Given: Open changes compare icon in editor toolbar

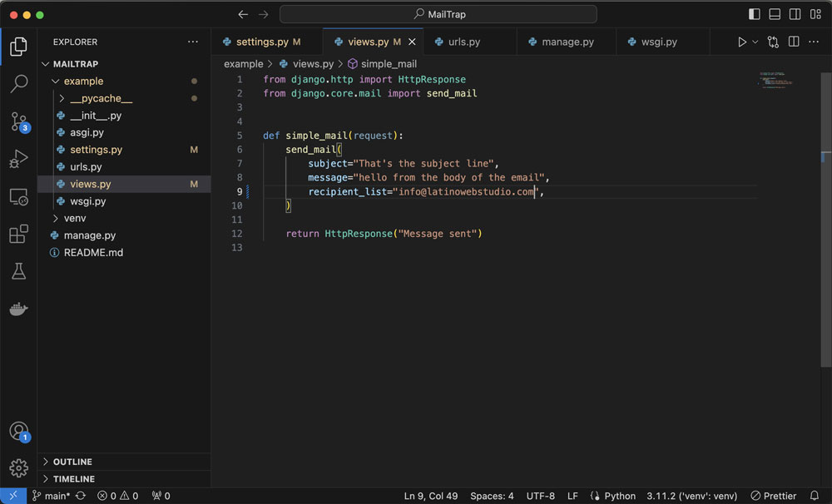Looking at the screenshot, I should (773, 42).
